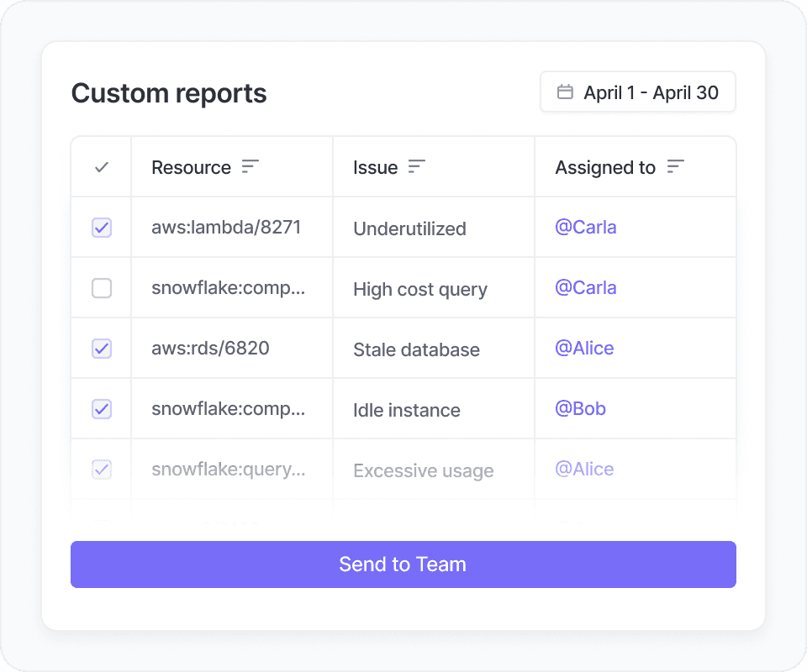Image resolution: width=807 pixels, height=672 pixels.
Task: Toggle the select-all checkmark in header
Action: [102, 167]
